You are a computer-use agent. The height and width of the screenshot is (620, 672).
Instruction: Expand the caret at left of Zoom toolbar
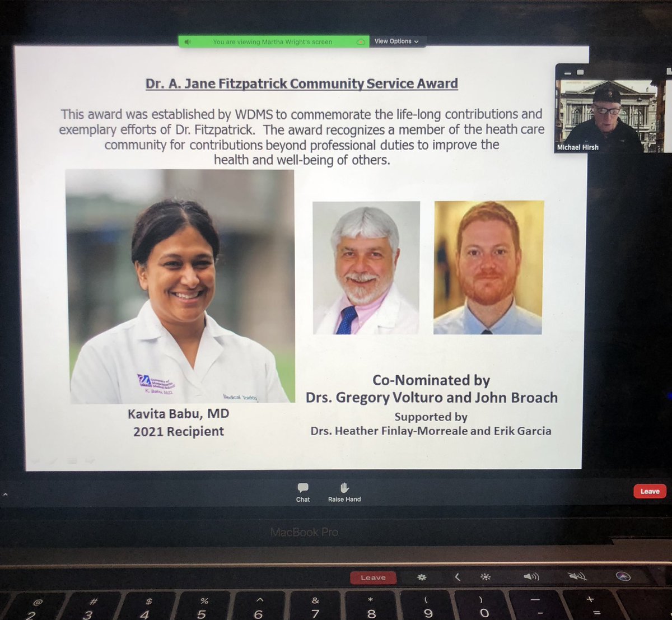coord(6,495)
